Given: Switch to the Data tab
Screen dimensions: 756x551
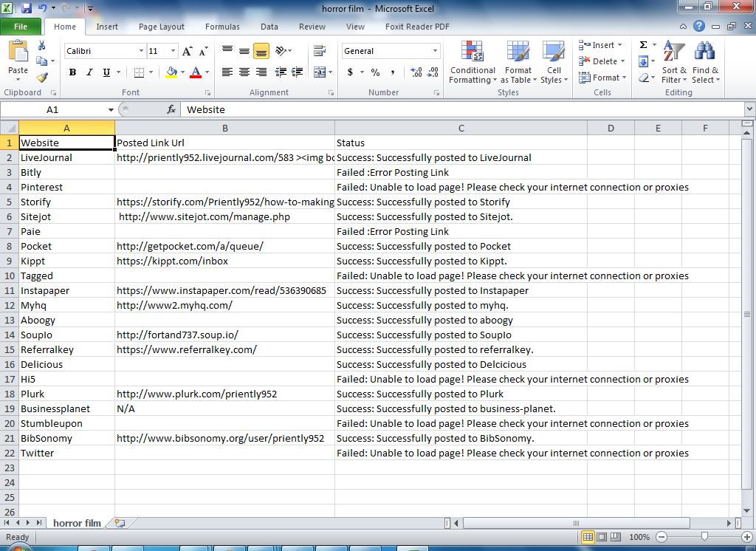Looking at the screenshot, I should click(269, 27).
